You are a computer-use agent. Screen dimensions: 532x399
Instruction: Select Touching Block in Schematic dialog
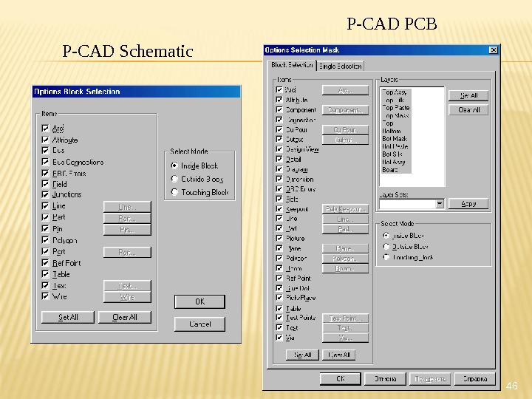[x=174, y=192]
